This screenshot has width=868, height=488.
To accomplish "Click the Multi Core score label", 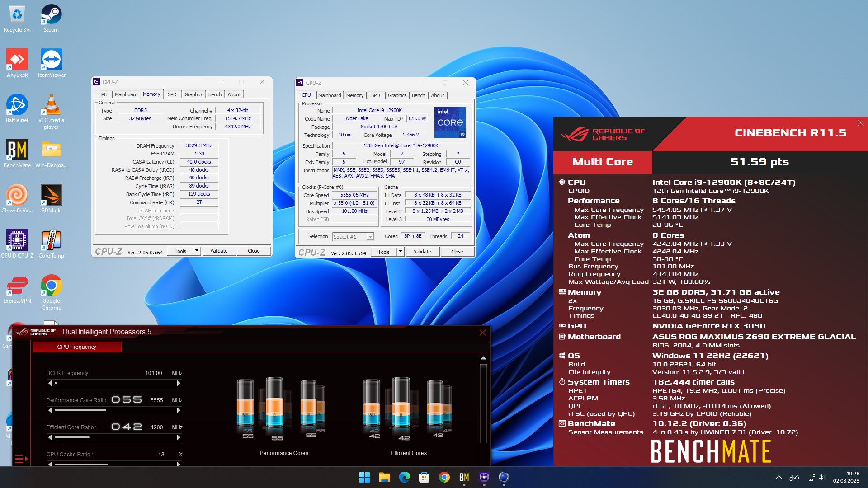I will pyautogui.click(x=603, y=162).
